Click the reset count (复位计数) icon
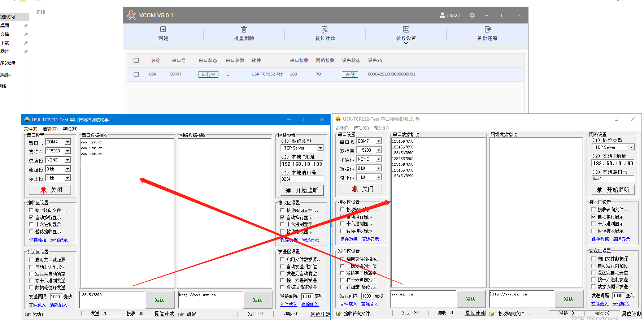Screen dimensions: 644x320 (325, 29)
